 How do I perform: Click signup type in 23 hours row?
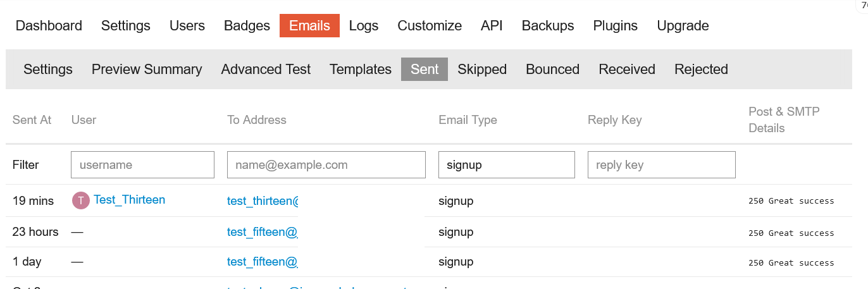pos(456,232)
